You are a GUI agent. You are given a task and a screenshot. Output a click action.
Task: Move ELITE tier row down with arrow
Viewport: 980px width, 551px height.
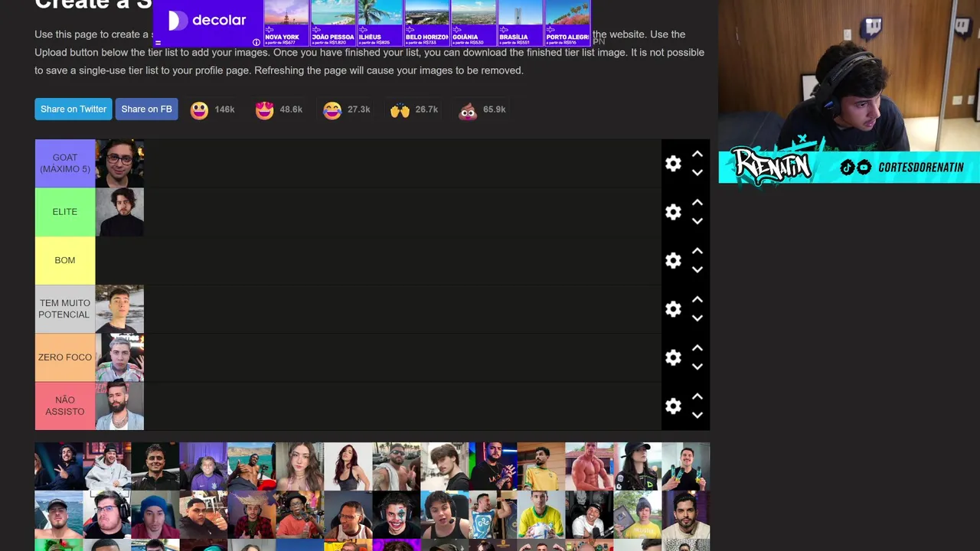[x=697, y=221]
